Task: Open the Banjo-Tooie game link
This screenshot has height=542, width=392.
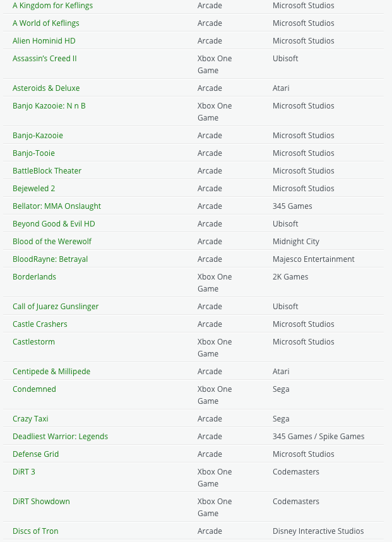Action: [33, 153]
